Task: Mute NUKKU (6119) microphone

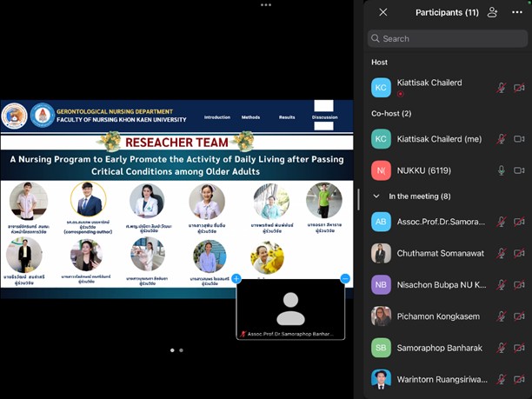Action: coord(501,170)
